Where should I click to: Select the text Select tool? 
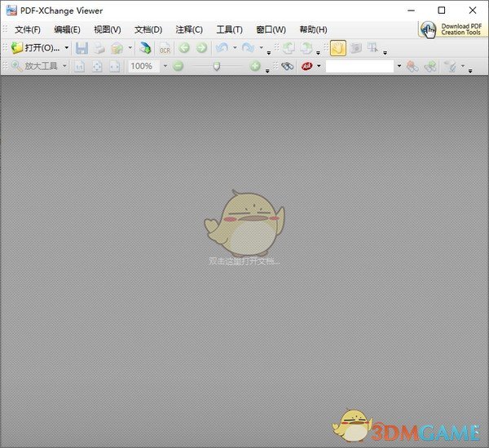(x=372, y=48)
